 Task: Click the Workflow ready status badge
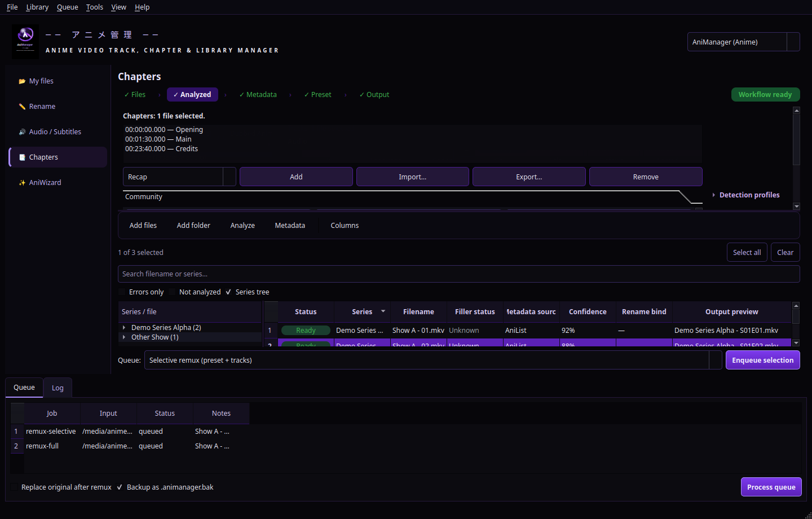(x=765, y=95)
